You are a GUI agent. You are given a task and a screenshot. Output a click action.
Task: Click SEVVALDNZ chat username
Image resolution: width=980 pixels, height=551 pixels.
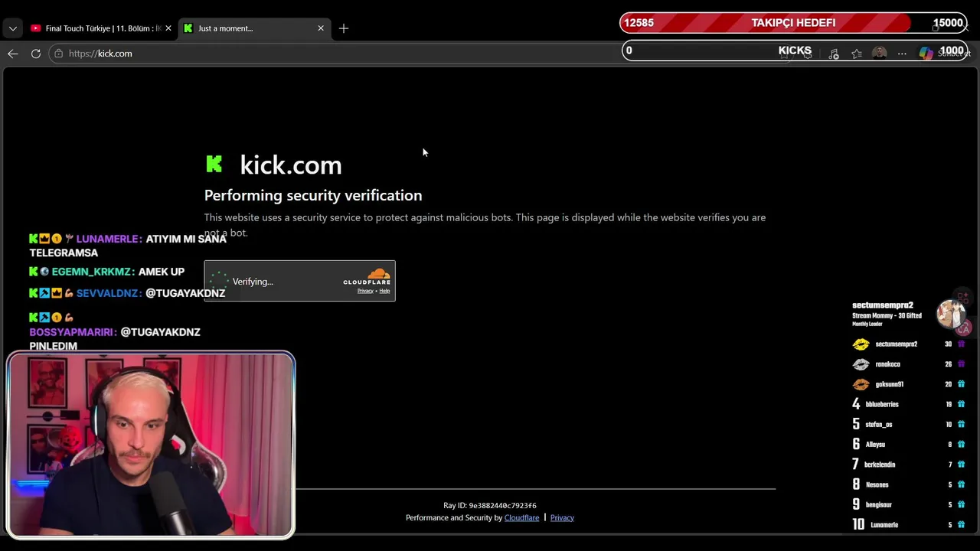coord(109,293)
